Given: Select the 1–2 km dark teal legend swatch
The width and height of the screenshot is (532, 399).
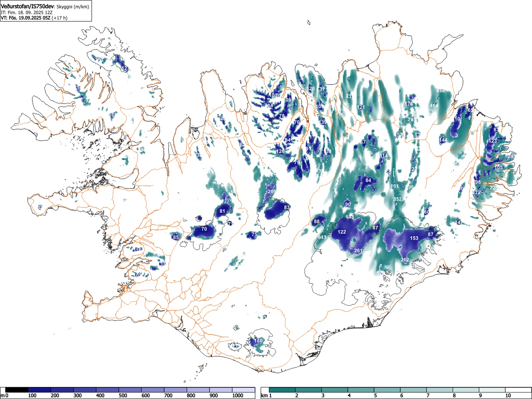Looking at the screenshot, I should (282, 390).
